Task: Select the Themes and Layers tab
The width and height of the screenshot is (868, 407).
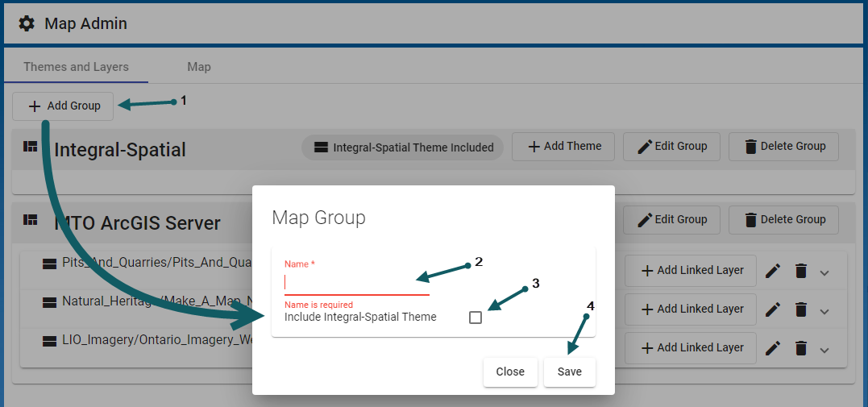Action: coord(76,67)
